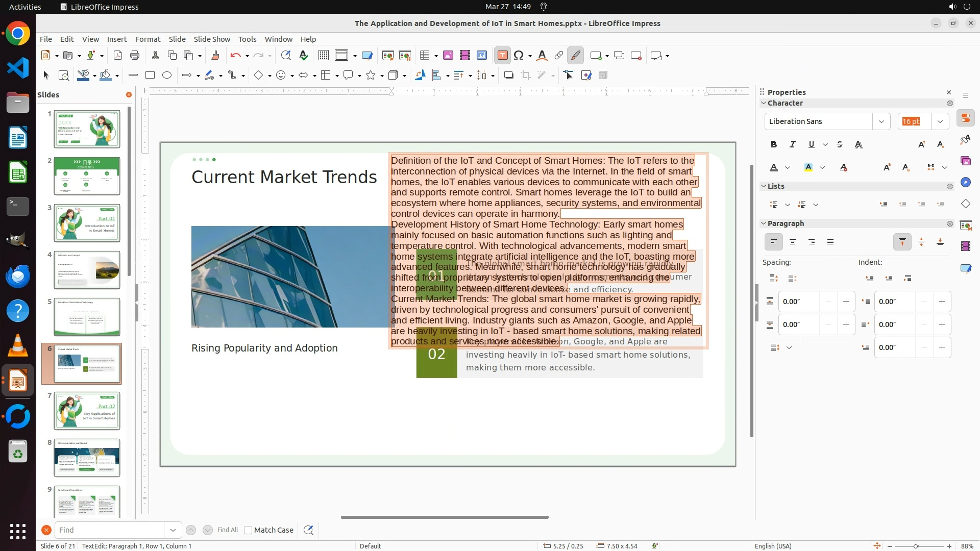This screenshot has width=980, height=551.
Task: Click the Insert Text Box icon
Action: 502,56
